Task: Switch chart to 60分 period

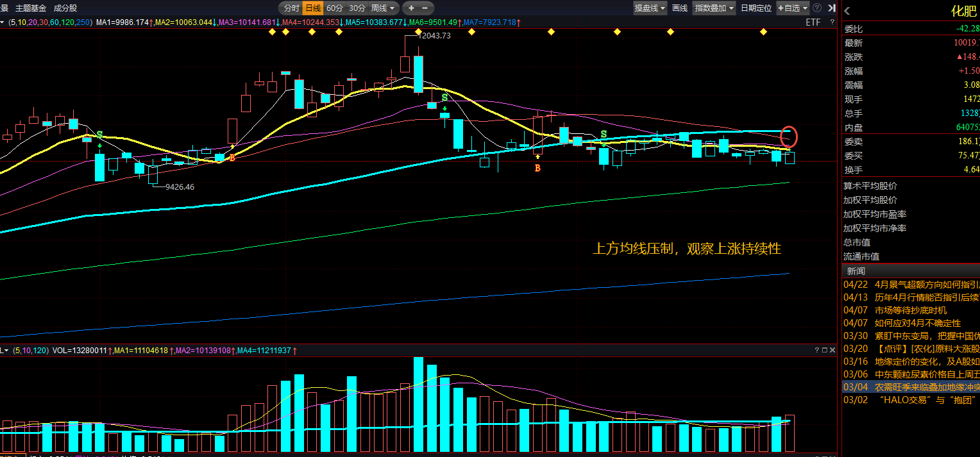Action: pos(334,8)
